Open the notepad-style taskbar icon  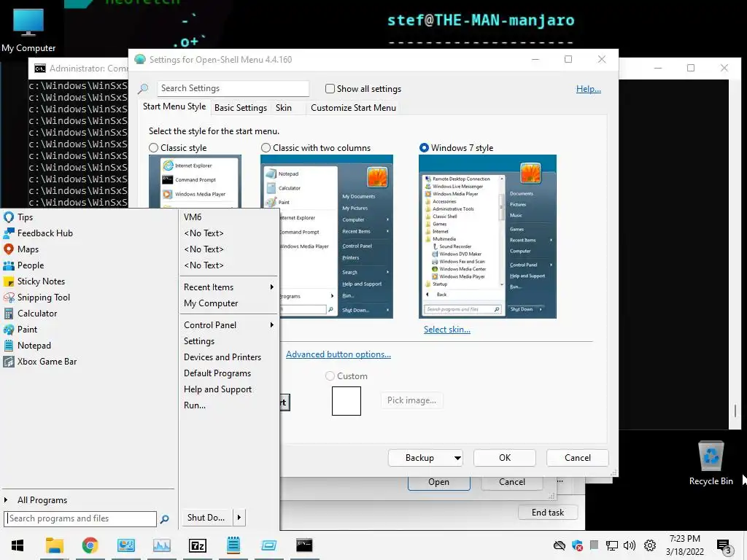(233, 545)
